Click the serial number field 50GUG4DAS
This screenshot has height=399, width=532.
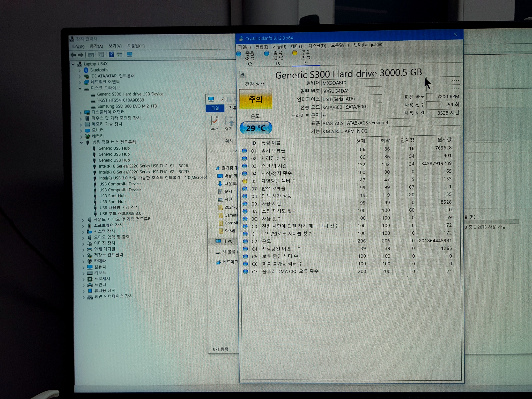(x=351, y=91)
